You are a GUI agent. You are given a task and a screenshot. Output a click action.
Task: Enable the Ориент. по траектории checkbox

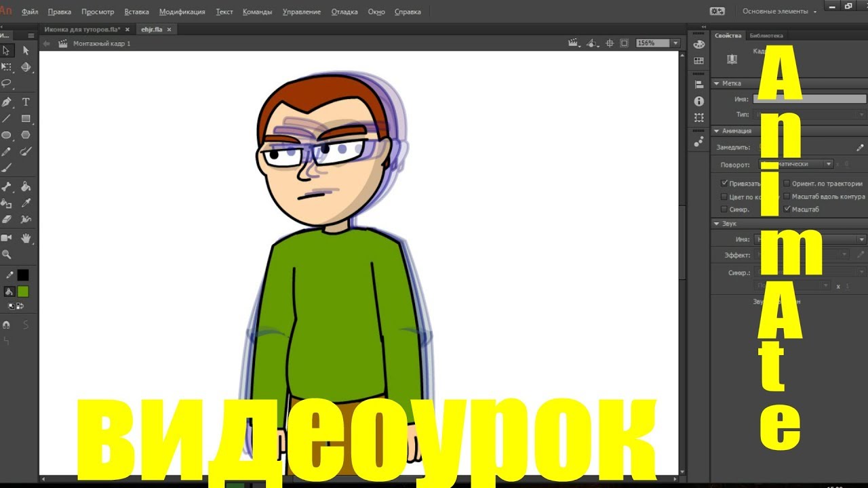pyautogui.click(x=787, y=183)
